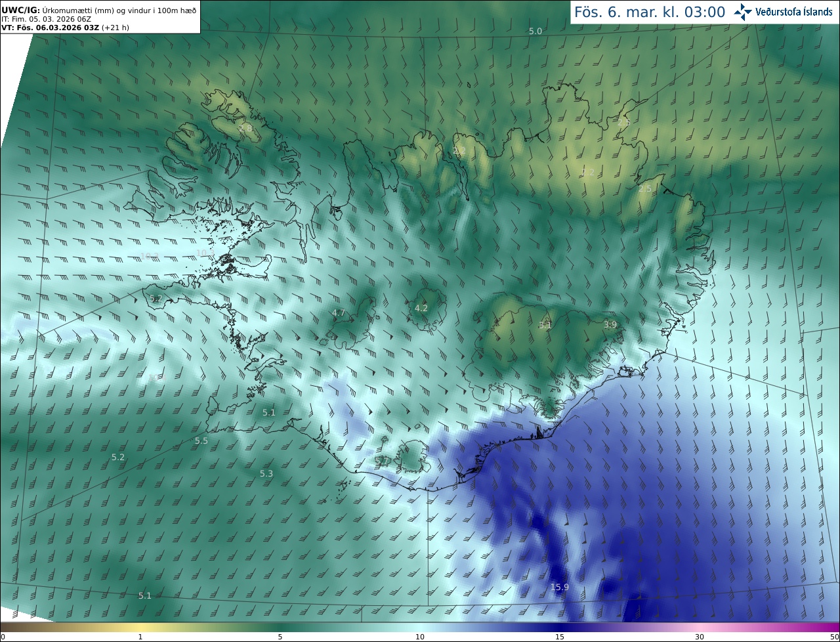Click the 15.9 maximum value label

[x=560, y=587]
